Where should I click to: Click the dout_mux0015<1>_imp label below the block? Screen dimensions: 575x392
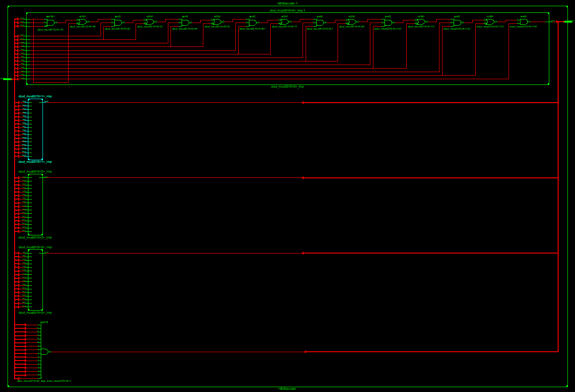(35, 162)
